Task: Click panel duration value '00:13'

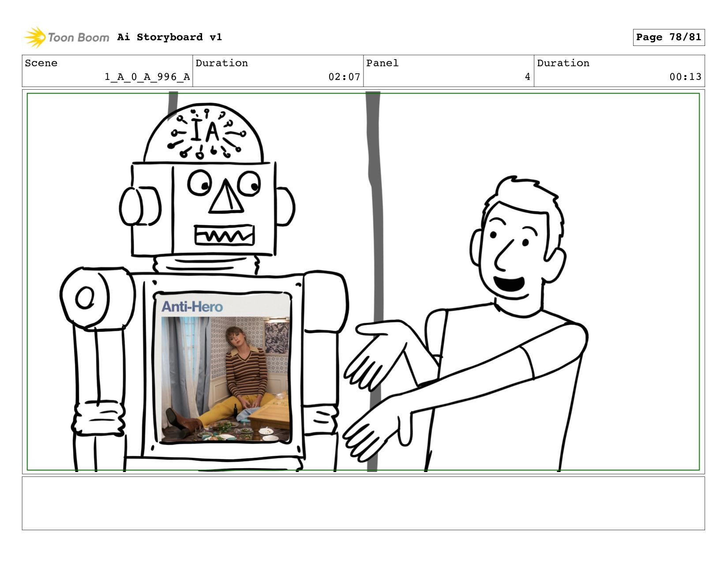Action: point(685,77)
